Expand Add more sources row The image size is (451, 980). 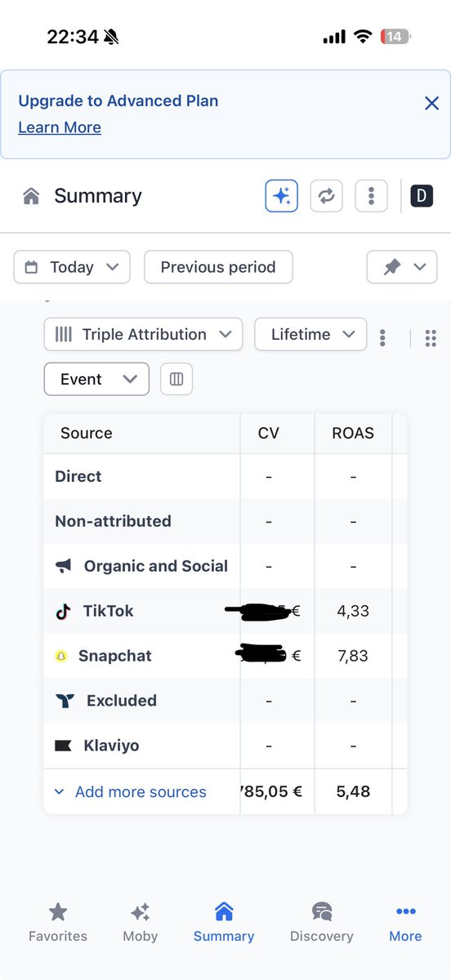pyautogui.click(x=130, y=791)
